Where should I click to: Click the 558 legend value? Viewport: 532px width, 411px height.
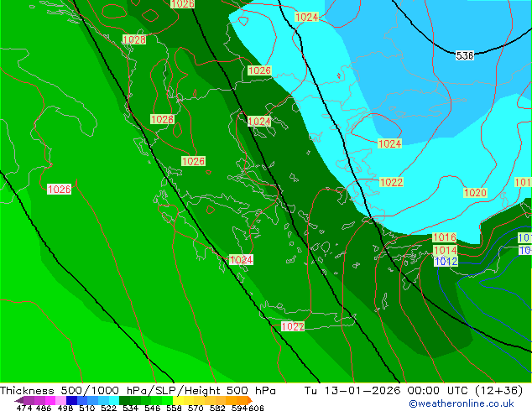(174, 408)
